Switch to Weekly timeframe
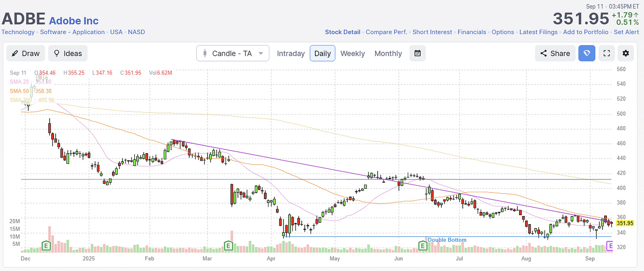Screen dimensions: 644x271 353,54
